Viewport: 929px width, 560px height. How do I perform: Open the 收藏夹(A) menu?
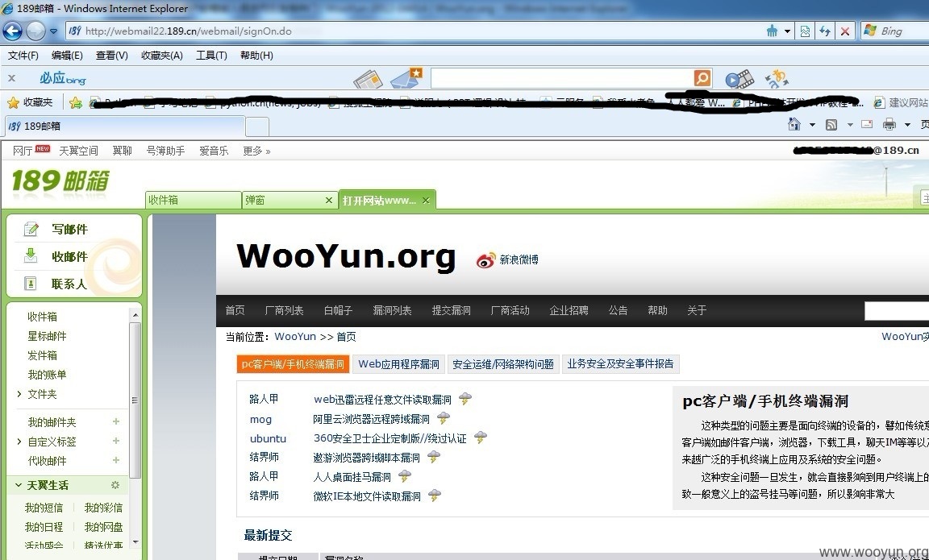tap(162, 55)
